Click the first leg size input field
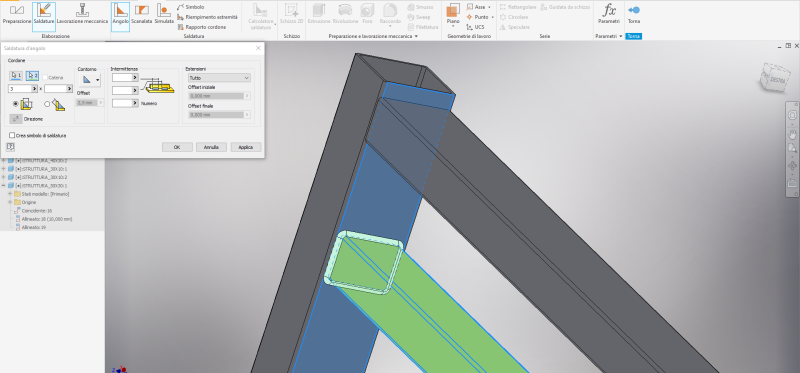 click(20, 89)
